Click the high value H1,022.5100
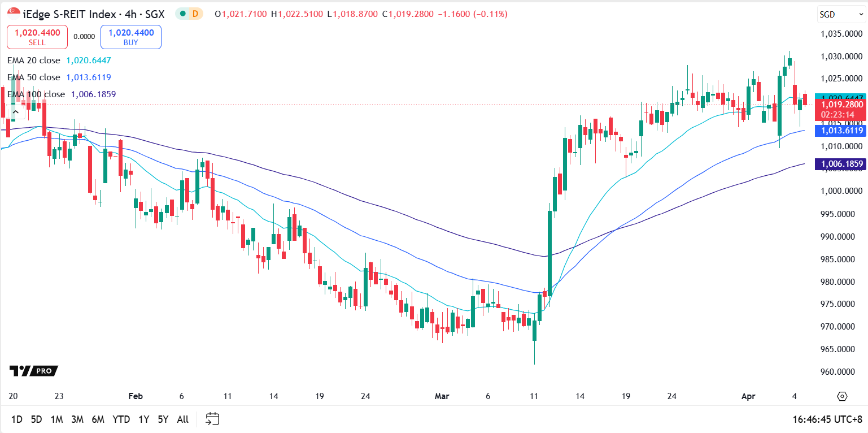The image size is (868, 433). [x=297, y=14]
